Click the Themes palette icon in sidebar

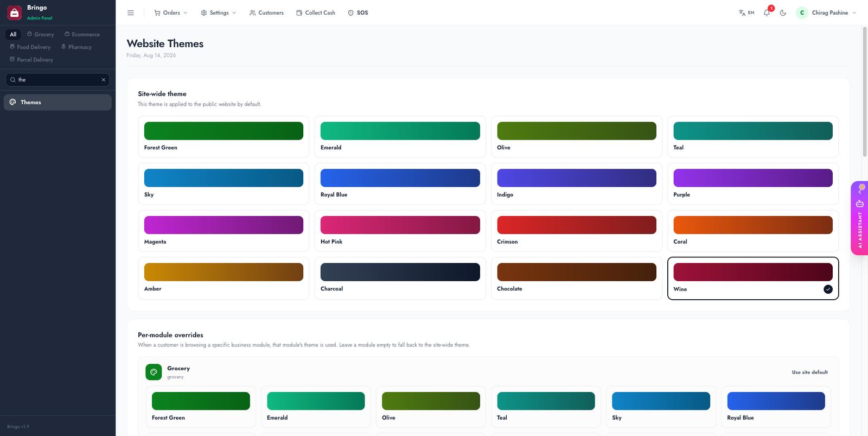(13, 102)
